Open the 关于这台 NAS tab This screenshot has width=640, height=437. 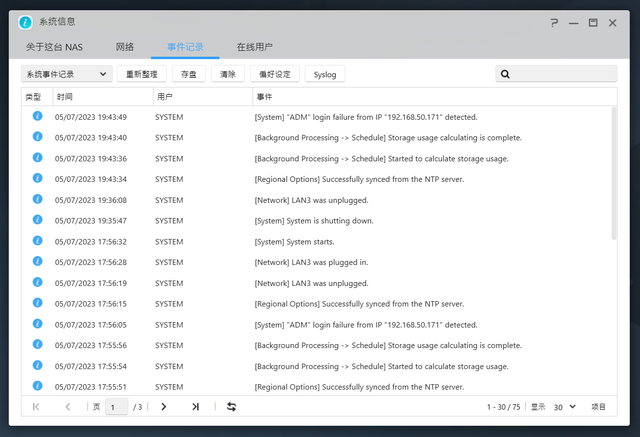[x=54, y=47]
